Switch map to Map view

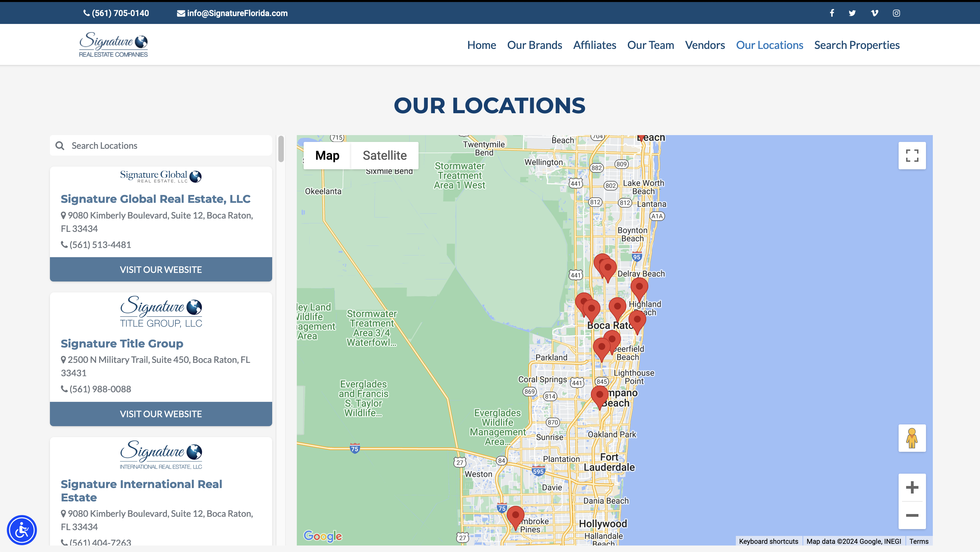tap(327, 156)
